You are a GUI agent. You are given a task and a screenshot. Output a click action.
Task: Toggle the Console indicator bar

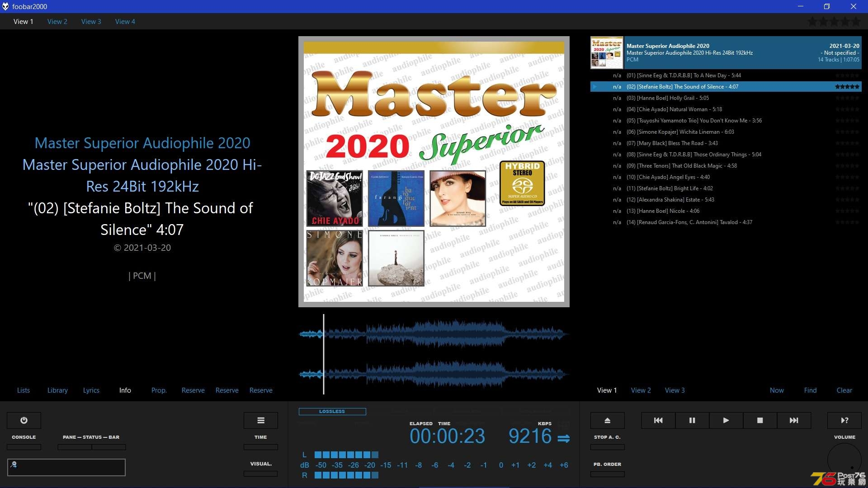pyautogui.click(x=24, y=447)
